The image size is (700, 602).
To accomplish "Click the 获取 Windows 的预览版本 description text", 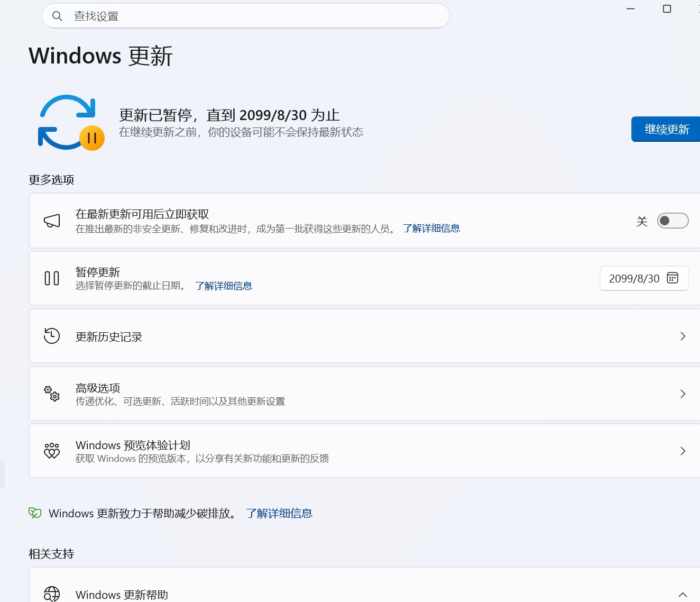I will [x=202, y=459].
